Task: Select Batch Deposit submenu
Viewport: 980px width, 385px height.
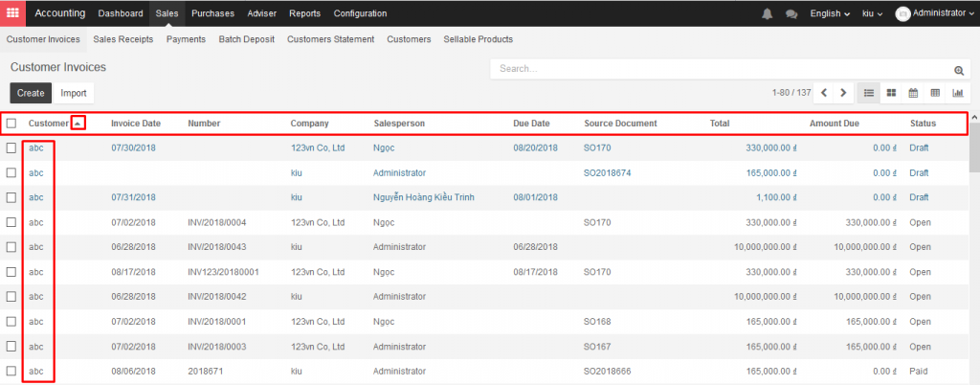Action: coord(246,39)
